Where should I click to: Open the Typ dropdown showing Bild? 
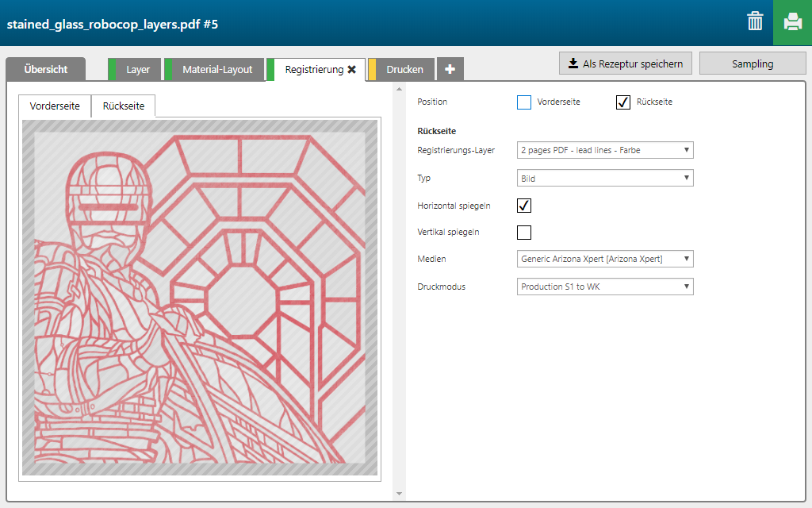coord(605,179)
